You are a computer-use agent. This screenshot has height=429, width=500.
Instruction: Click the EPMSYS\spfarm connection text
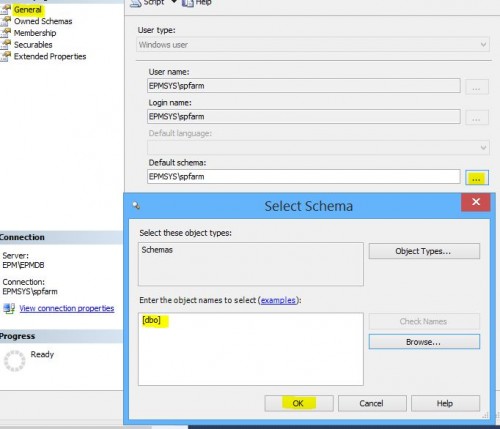click(x=30, y=291)
